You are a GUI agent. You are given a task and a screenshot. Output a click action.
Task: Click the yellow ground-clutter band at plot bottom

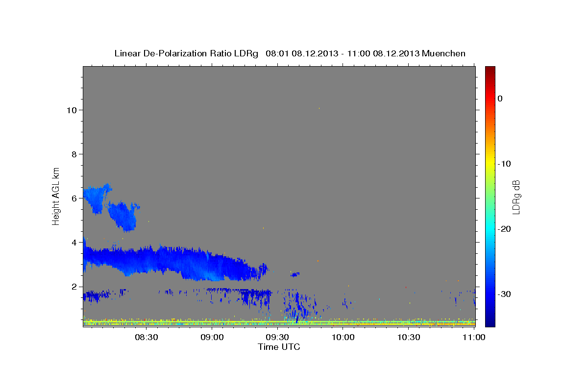pyautogui.click(x=279, y=323)
